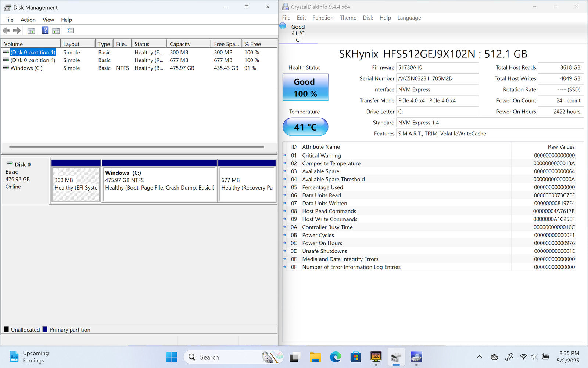Click CrystalDiskInfo taskbar icon

click(416, 357)
